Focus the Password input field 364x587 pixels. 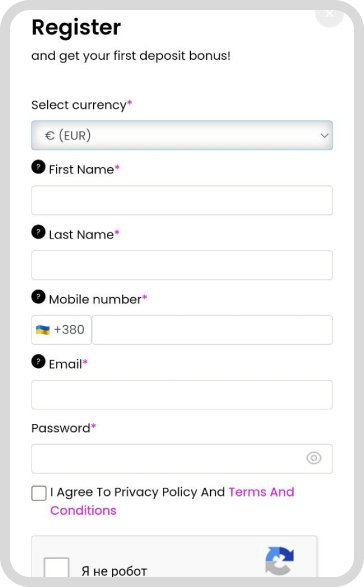182,459
